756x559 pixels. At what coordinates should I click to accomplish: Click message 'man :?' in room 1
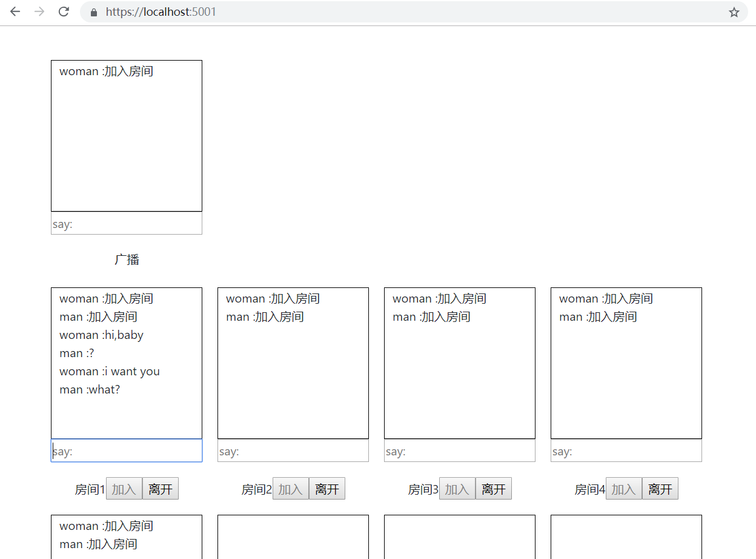pos(77,353)
